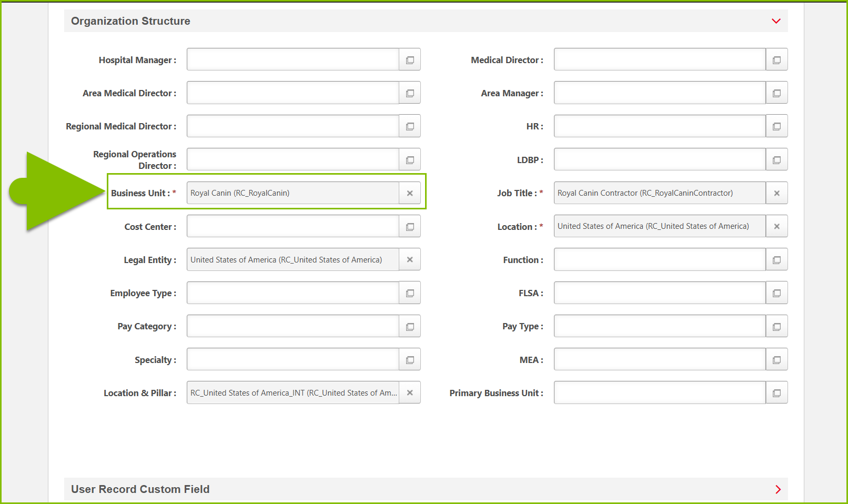Collapse the Organization Structure section
Screen dimensions: 848x504
[776, 21]
